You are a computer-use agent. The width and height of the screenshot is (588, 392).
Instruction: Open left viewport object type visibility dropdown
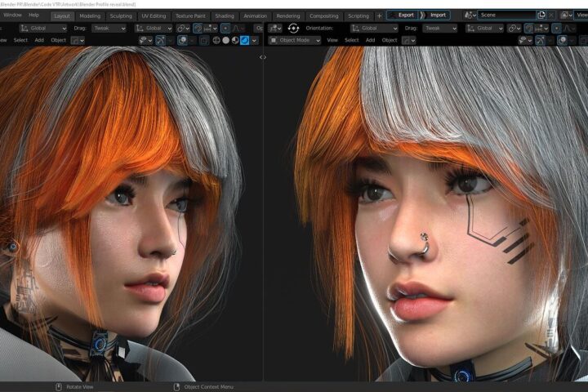point(145,40)
